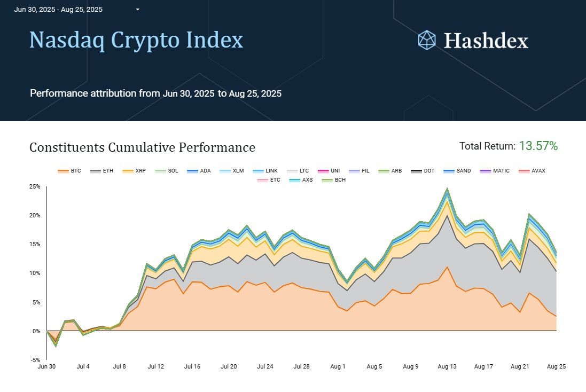Select the XRP legend marker
This screenshot has width=586, height=392.
(x=135, y=170)
